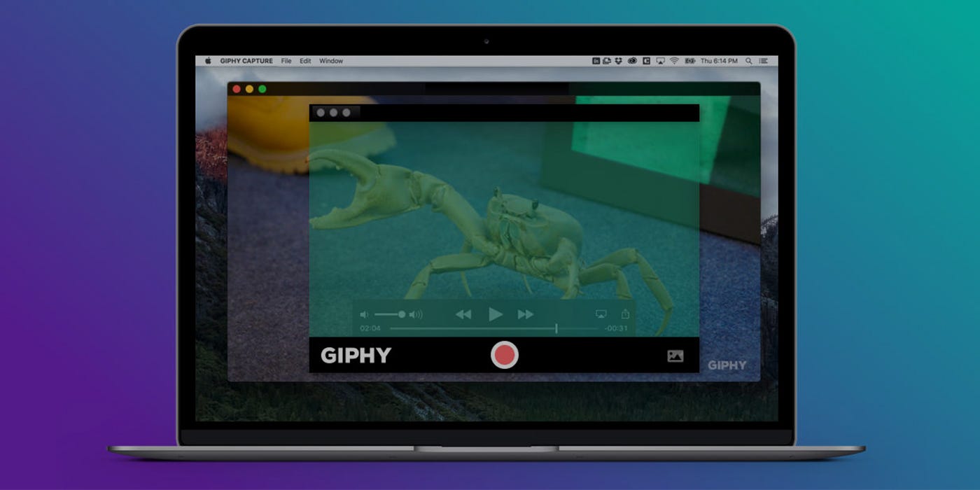The width and height of the screenshot is (980, 490).
Task: Minimize the background window with the yellow button
Action: 249,89
